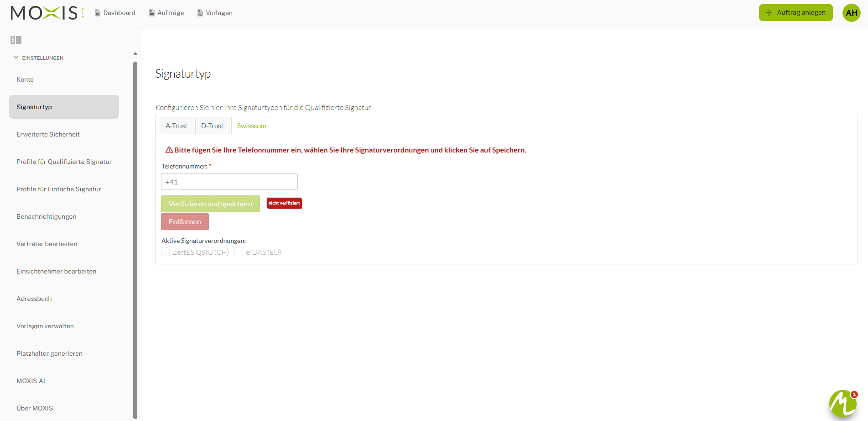Collapse the sidebar panel icon
The height and width of the screenshot is (421, 868).
coord(16,40)
